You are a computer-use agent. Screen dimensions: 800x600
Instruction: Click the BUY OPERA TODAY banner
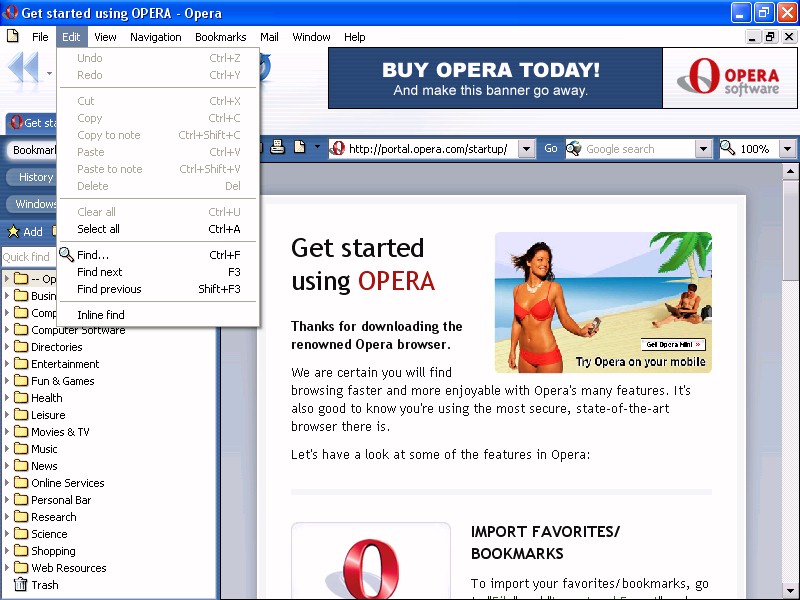(495, 78)
